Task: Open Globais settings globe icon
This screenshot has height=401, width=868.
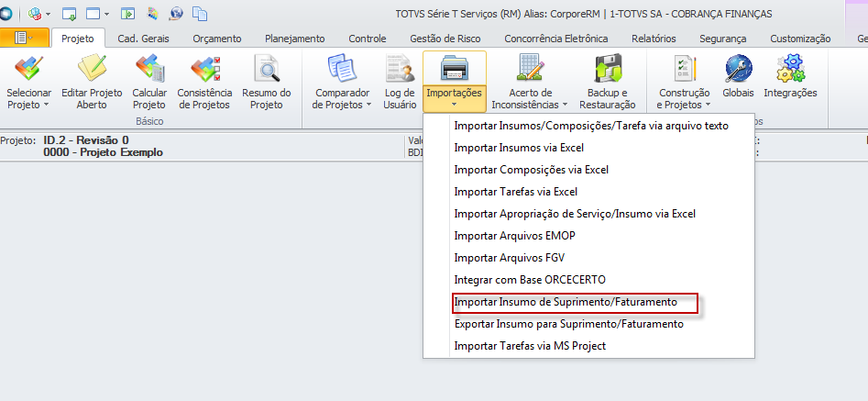Action: pos(739,68)
